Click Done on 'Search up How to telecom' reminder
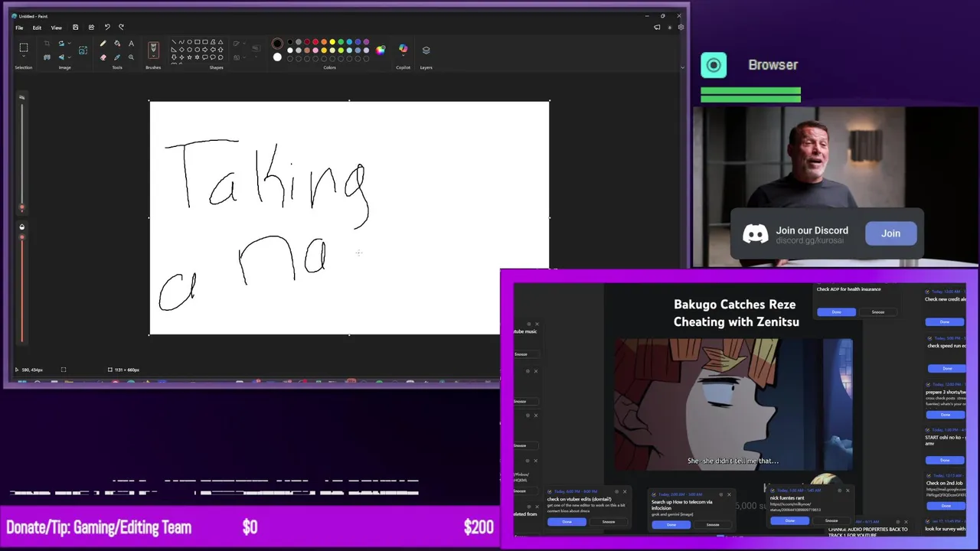Screen dimensions: 980x551 tap(671, 524)
